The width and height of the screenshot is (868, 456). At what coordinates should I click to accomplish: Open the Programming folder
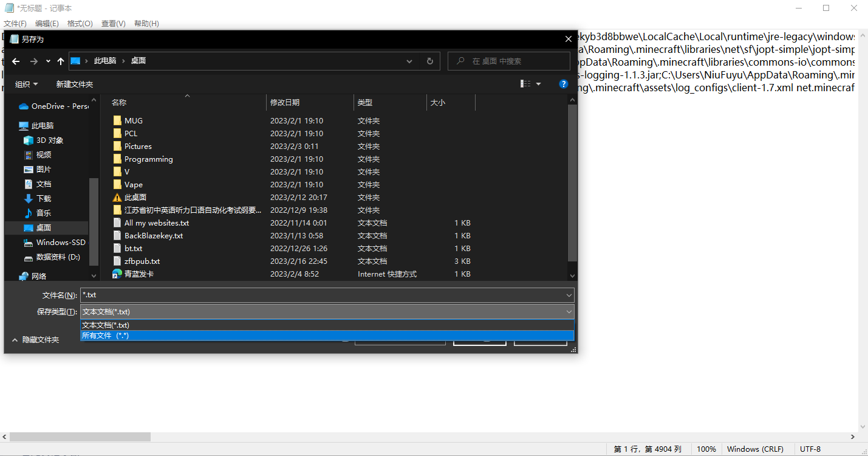(148, 159)
